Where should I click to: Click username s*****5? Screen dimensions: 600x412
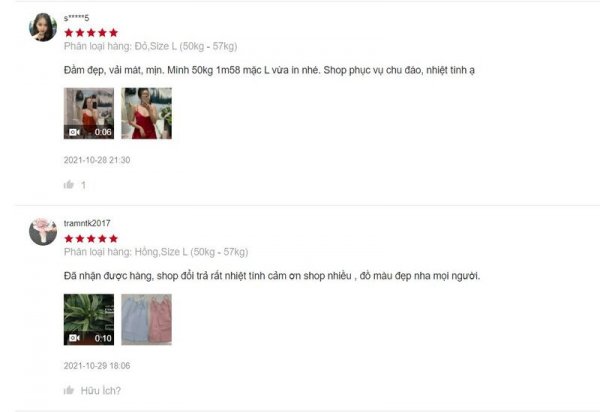77,18
